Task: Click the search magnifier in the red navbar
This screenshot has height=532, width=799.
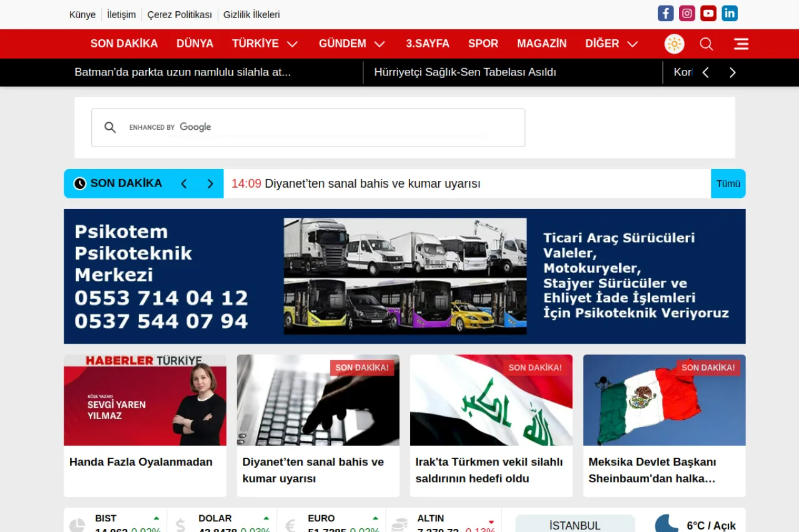Action: (706, 44)
